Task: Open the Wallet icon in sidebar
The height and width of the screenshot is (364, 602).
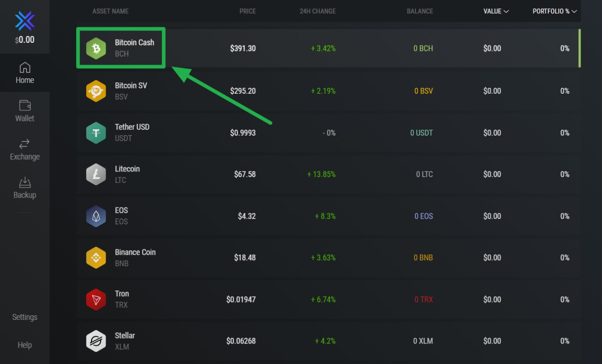Action: click(x=25, y=106)
